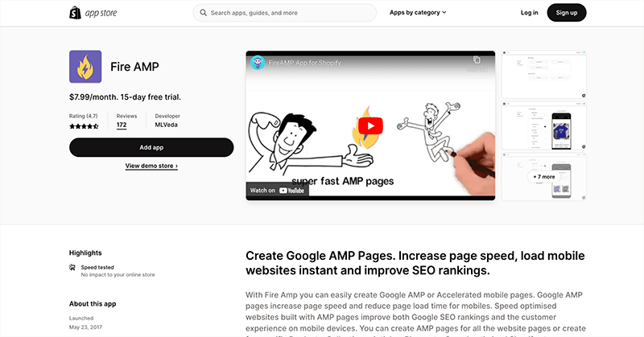Open the 172 reviews link
This screenshot has width=644, height=337.
[122, 125]
